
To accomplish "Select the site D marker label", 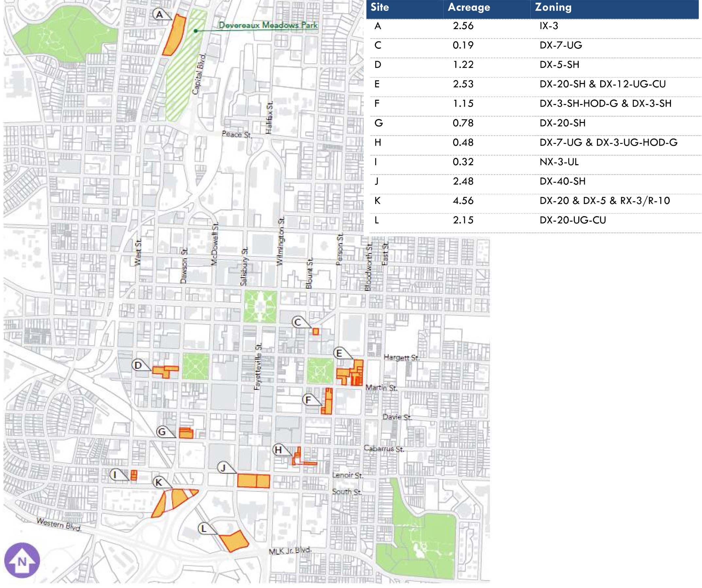I will (x=138, y=365).
